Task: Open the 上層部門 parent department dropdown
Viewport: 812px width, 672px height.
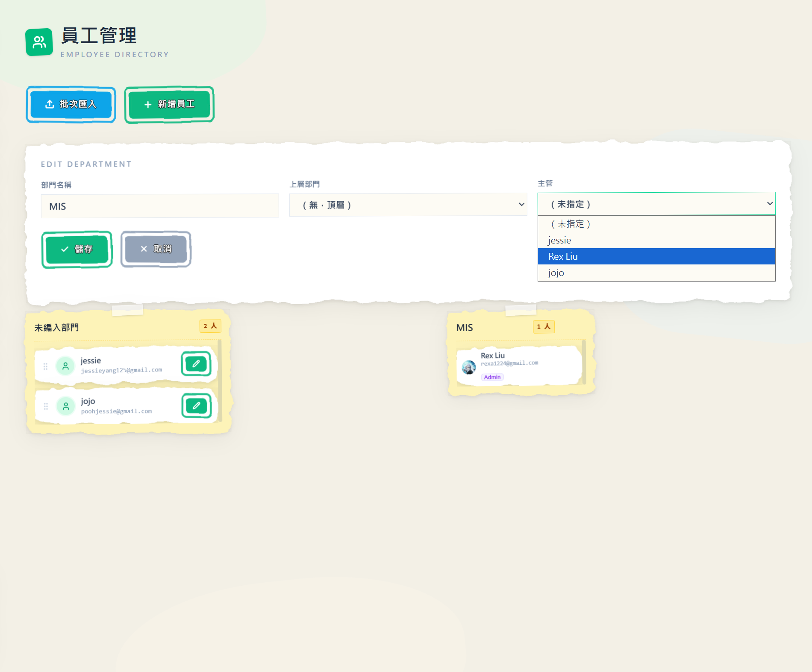Action: [x=408, y=205]
